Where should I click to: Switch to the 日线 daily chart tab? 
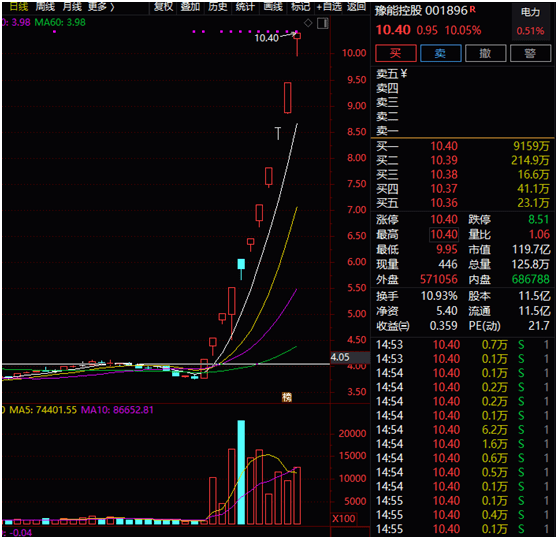pos(18,6)
